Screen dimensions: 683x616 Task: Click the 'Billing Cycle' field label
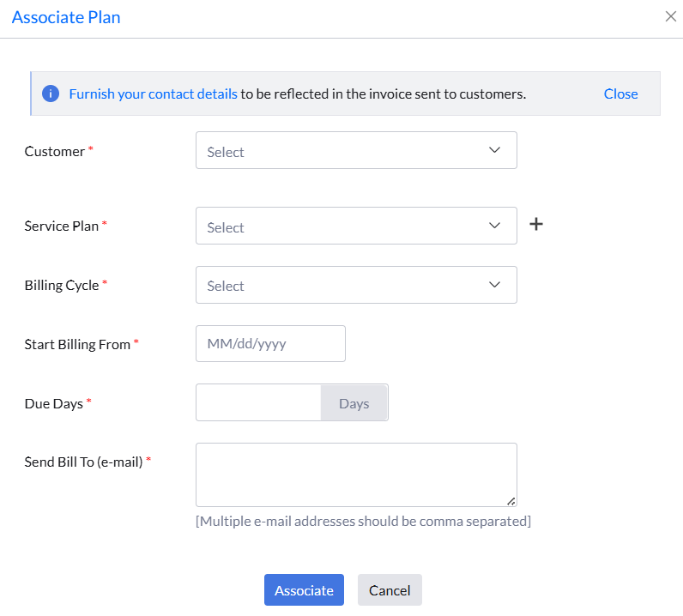[62, 285]
